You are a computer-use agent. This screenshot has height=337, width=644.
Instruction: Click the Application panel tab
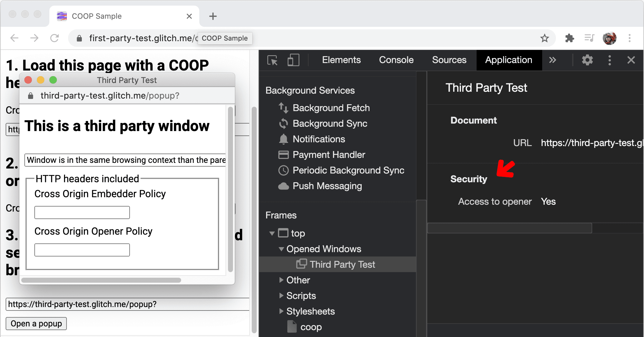point(508,60)
